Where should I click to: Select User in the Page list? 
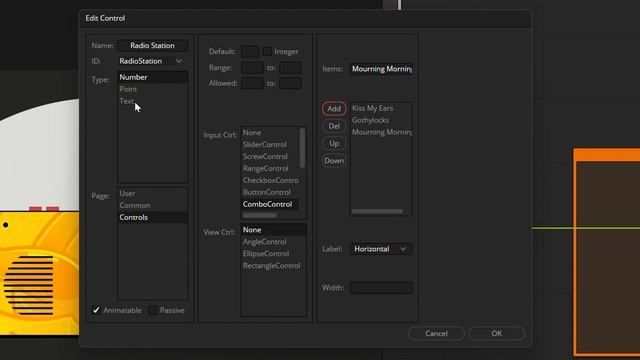[153, 193]
